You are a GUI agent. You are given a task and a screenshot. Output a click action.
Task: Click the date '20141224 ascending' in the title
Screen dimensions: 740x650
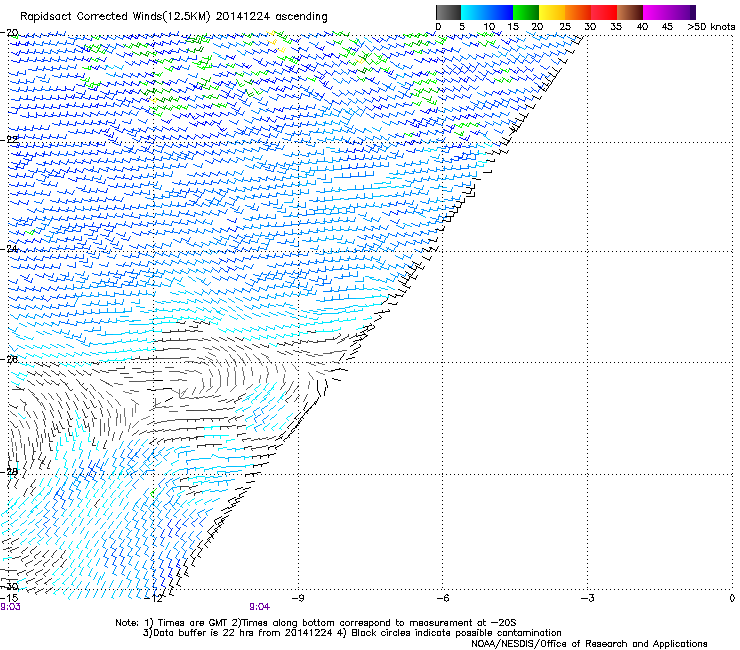271,17
